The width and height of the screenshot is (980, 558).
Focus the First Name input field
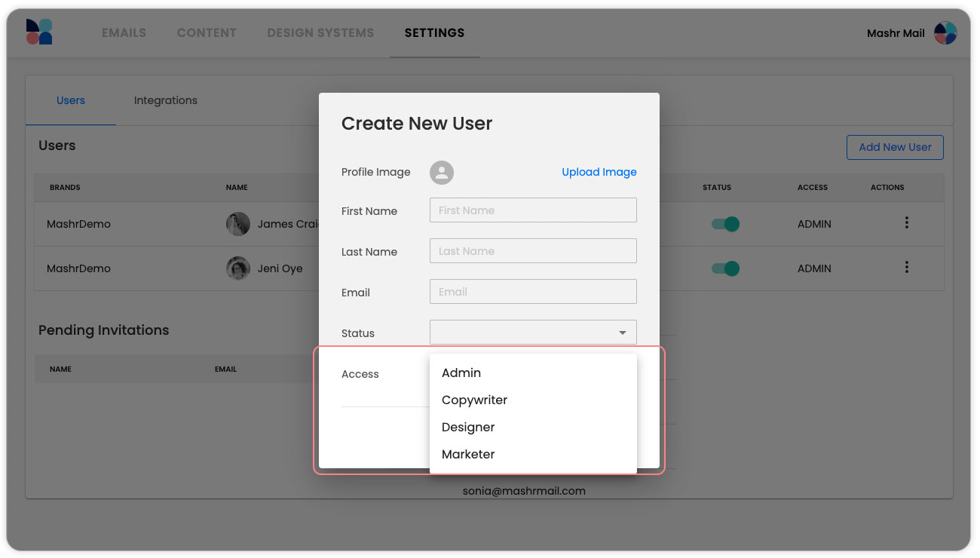tap(533, 210)
